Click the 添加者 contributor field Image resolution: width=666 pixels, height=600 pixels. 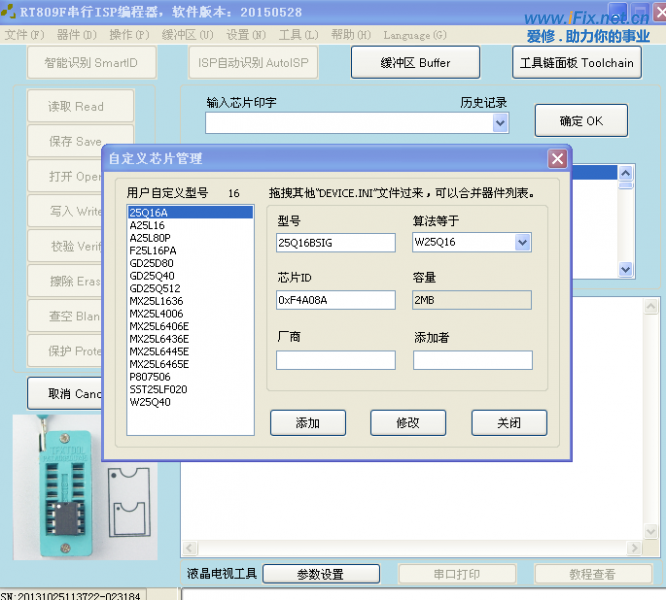pyautogui.click(x=472, y=360)
